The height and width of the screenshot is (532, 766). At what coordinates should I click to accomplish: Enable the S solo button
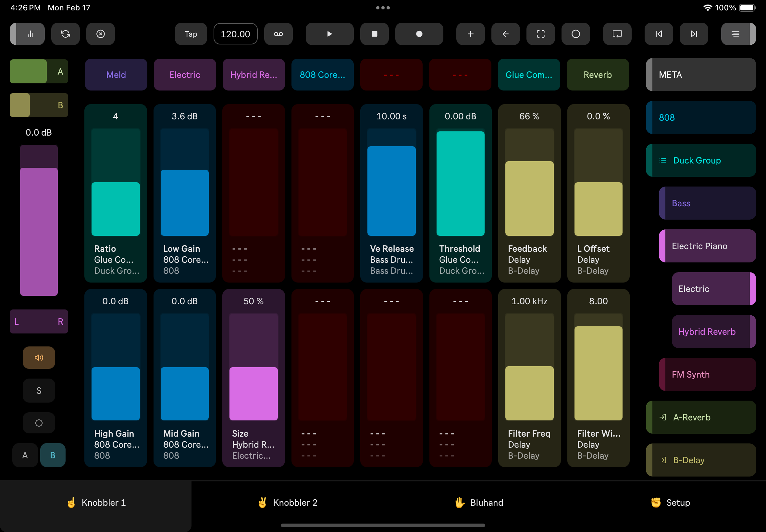pos(39,390)
